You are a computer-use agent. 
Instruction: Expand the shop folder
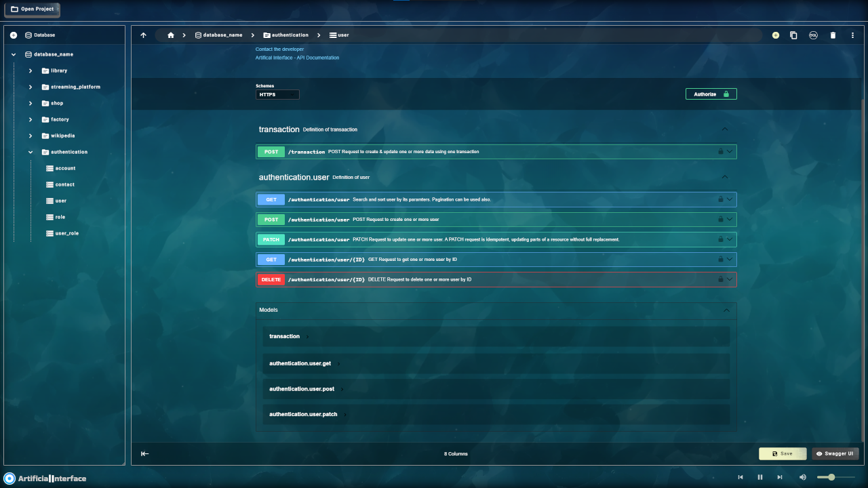click(31, 103)
